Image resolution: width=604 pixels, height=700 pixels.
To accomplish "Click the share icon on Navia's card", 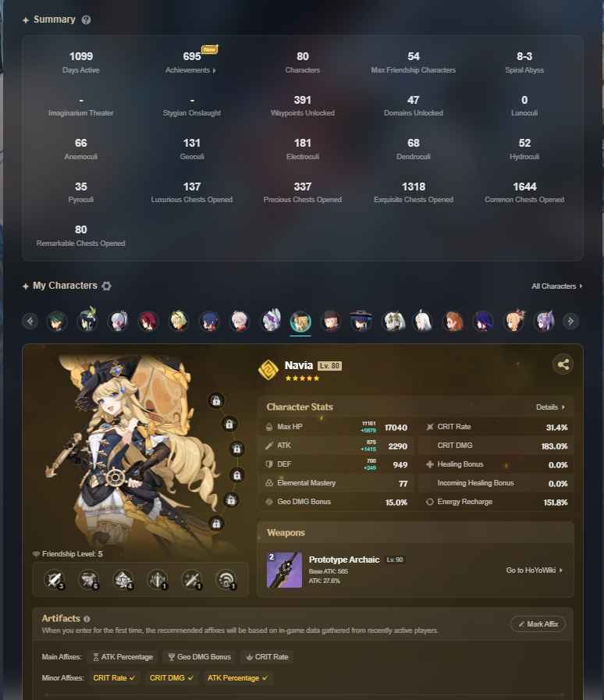I will coord(563,364).
